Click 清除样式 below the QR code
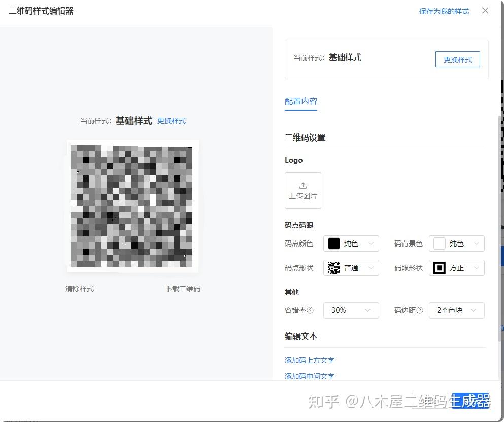 [x=80, y=289]
